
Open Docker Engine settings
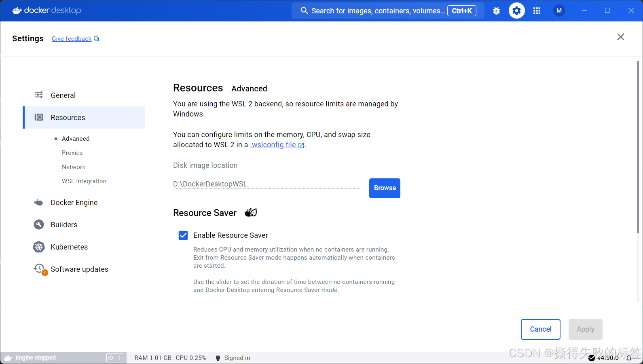tap(84, 202)
